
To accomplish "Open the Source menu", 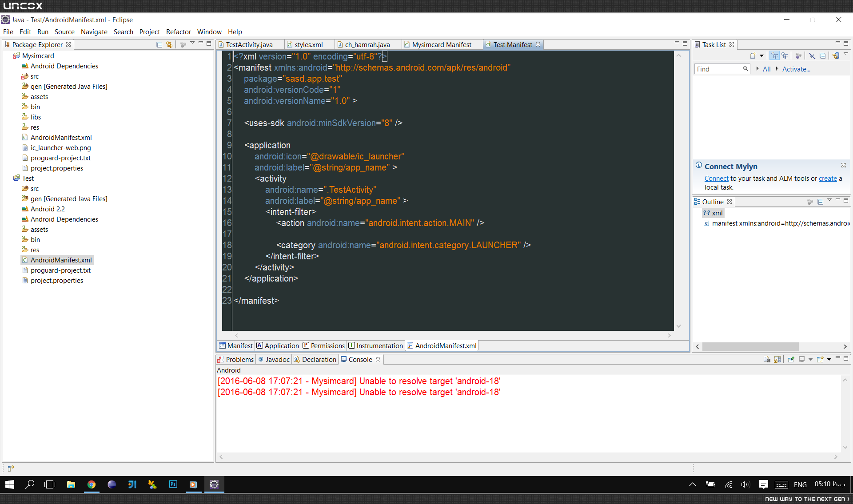I will click(x=64, y=32).
